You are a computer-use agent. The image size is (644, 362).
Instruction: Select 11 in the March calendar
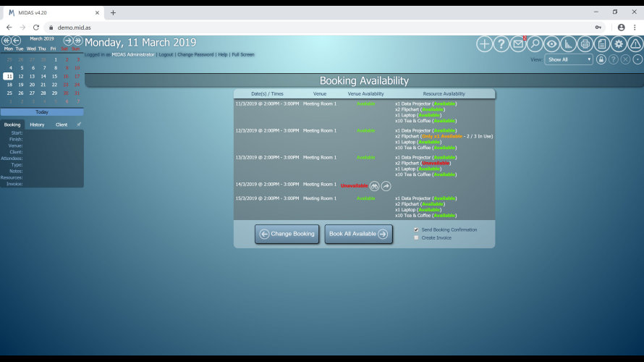point(9,77)
